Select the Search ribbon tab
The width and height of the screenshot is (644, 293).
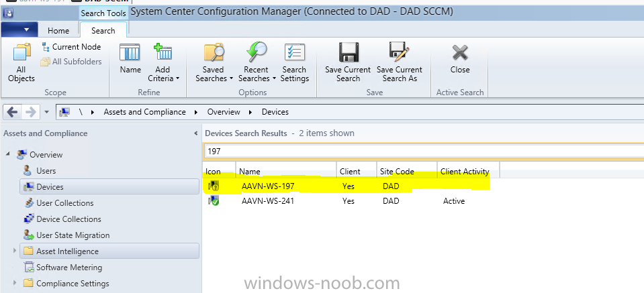(x=103, y=30)
